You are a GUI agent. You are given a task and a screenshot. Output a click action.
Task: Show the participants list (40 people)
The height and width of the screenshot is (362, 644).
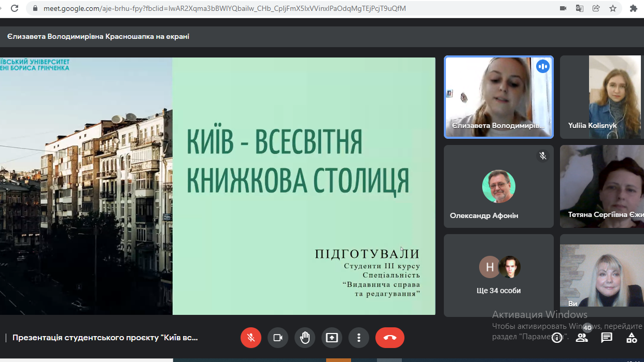pos(582,338)
